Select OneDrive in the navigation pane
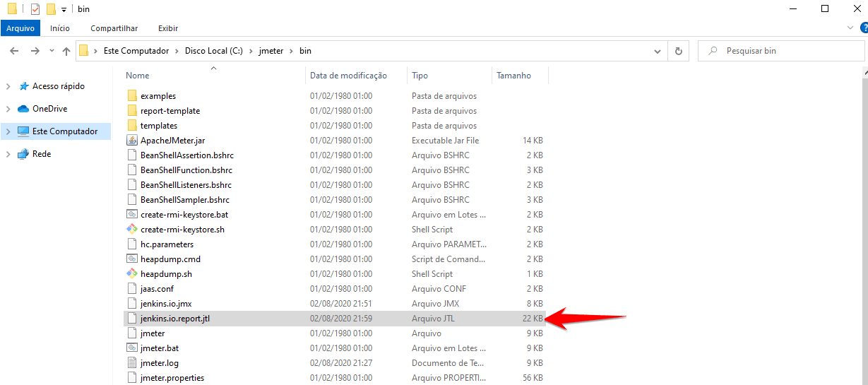Image resolution: width=868 pixels, height=385 pixels. coord(49,109)
